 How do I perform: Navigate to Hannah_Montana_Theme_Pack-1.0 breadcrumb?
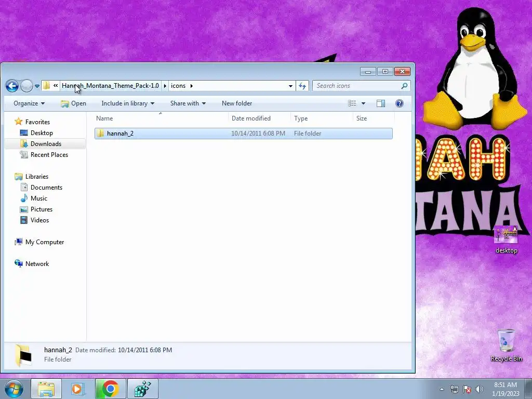tap(110, 86)
